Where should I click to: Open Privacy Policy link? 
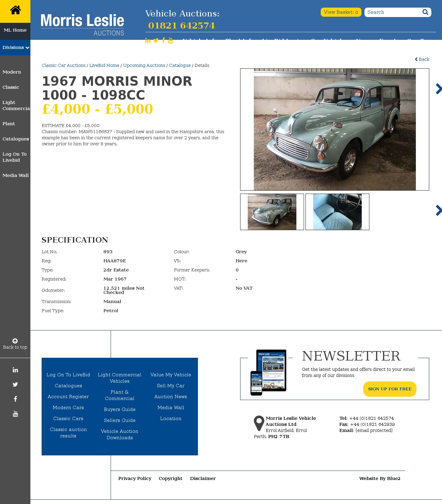point(135,478)
